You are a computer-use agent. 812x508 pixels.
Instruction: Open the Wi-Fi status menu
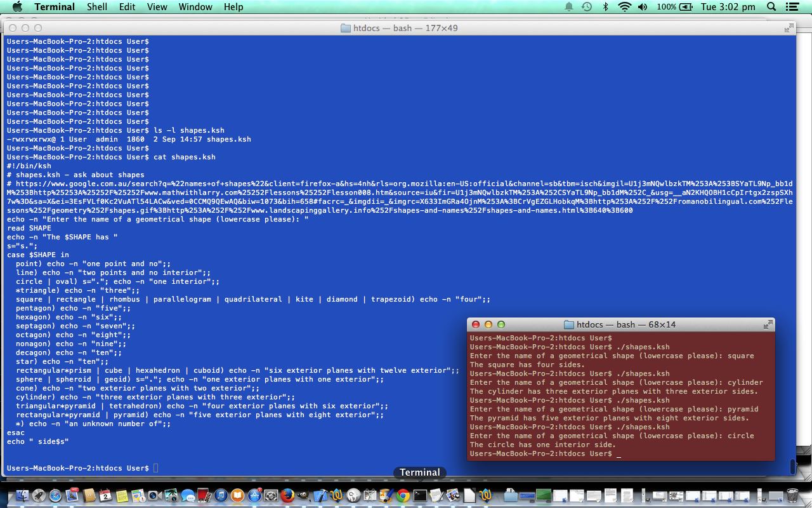(625, 7)
